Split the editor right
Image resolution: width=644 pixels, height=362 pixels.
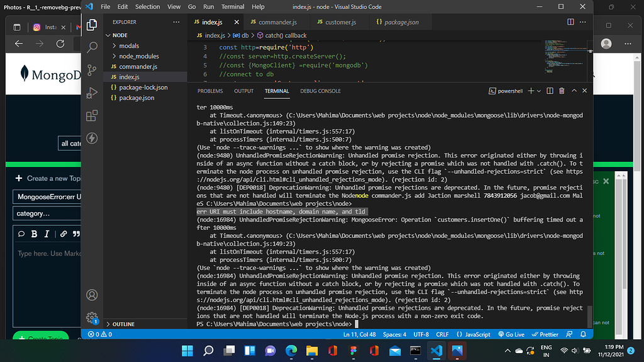pos(570,22)
